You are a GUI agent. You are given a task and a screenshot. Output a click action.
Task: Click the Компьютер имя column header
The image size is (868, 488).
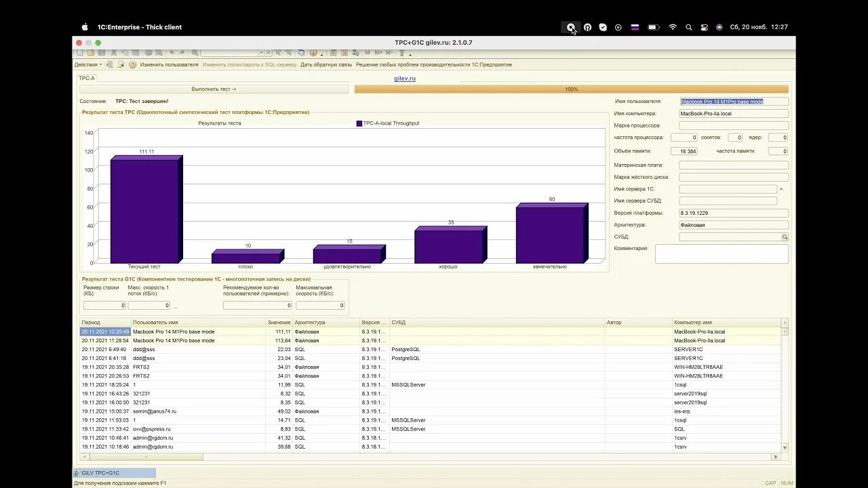click(726, 323)
